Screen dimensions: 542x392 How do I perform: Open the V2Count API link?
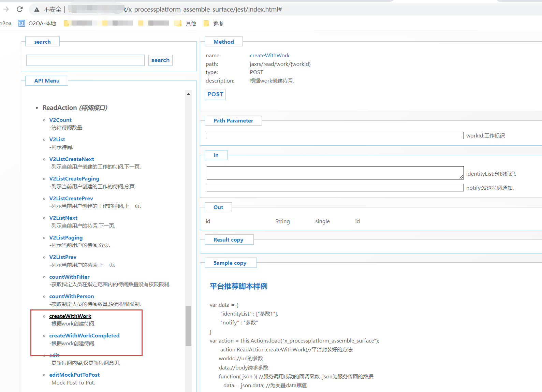pyautogui.click(x=60, y=120)
